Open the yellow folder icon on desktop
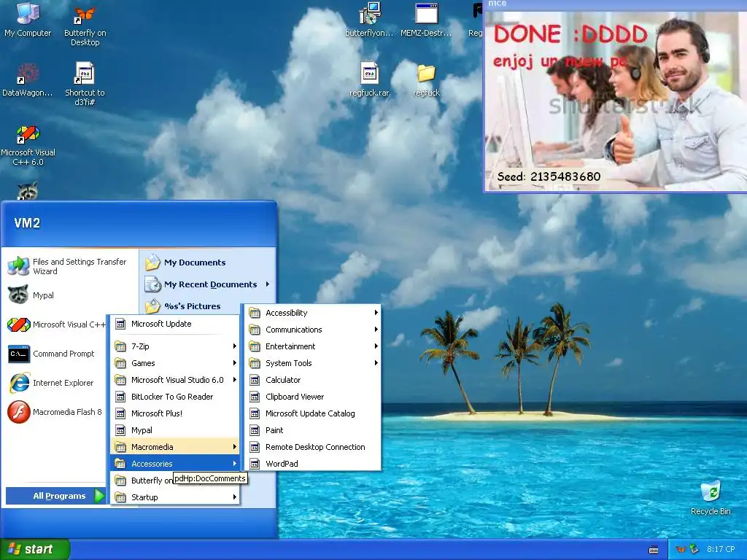Viewport: 747px width, 560px height. (426, 79)
